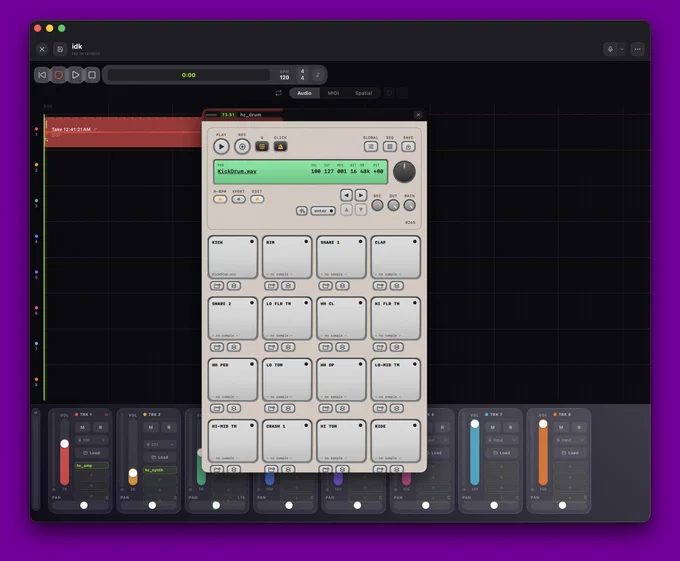680x561 pixels.
Task: Click the up arrow navigation button
Action: 346,210
